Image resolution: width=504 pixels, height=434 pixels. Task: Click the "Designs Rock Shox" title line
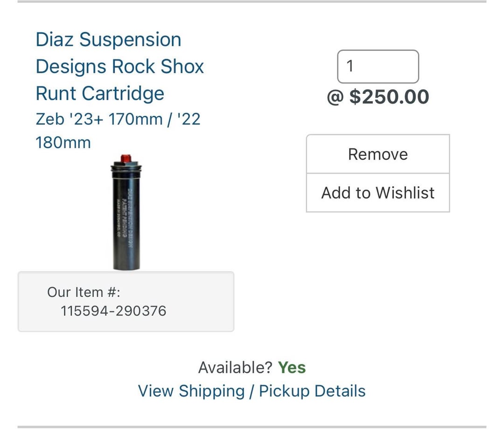point(120,67)
